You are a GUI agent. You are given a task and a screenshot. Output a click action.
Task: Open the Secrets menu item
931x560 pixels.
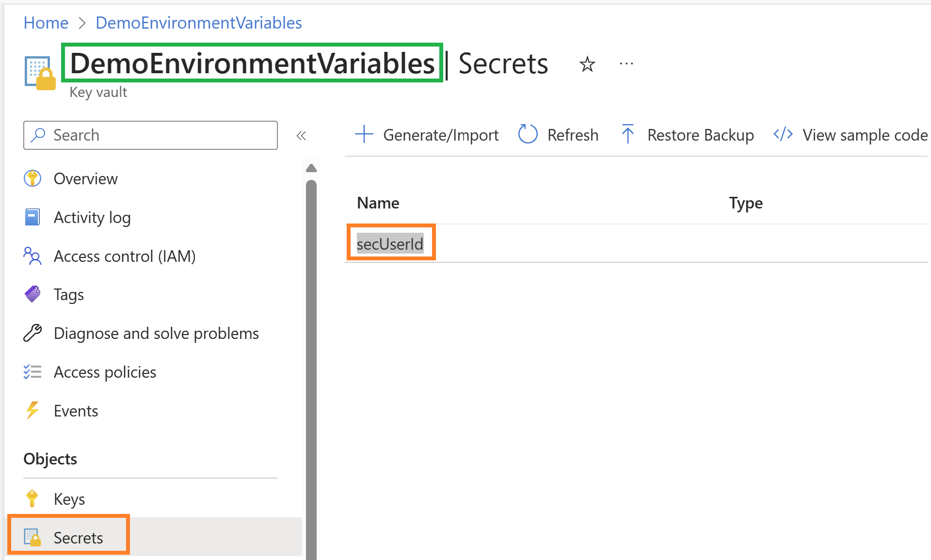[x=78, y=538]
